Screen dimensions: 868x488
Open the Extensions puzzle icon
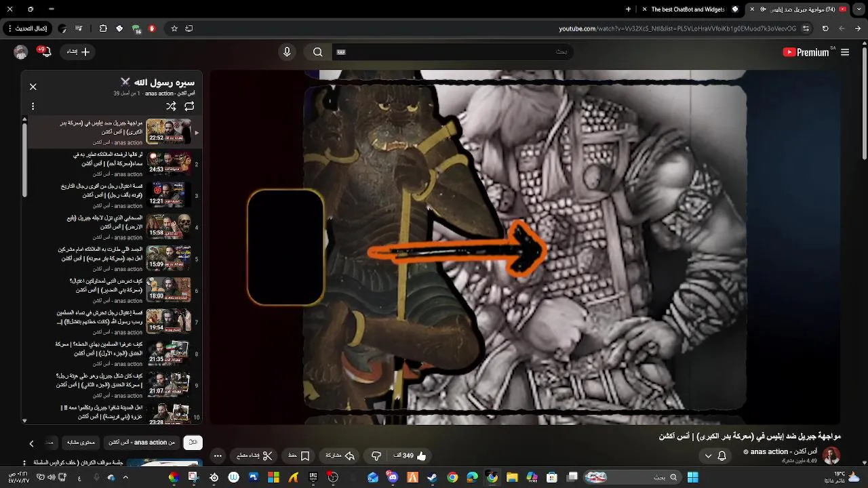pos(103,28)
